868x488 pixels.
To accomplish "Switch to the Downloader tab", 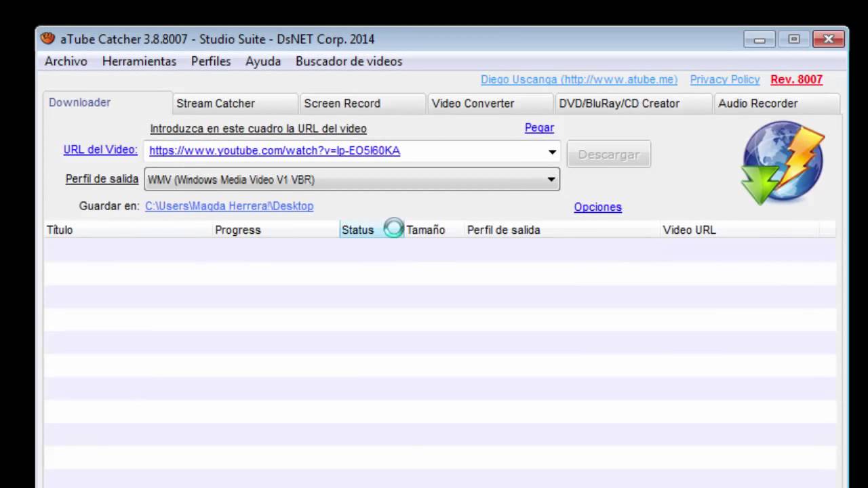I will (x=107, y=102).
